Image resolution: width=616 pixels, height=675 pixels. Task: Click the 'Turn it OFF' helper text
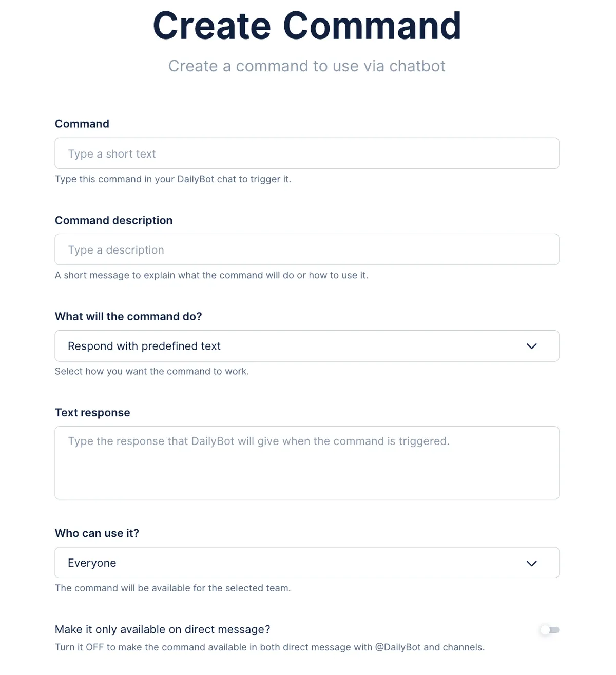tap(269, 647)
